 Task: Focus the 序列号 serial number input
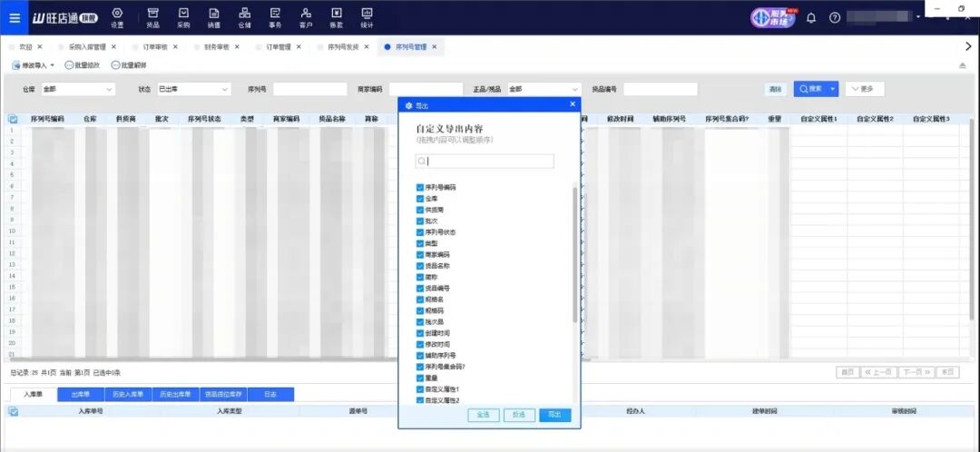310,89
